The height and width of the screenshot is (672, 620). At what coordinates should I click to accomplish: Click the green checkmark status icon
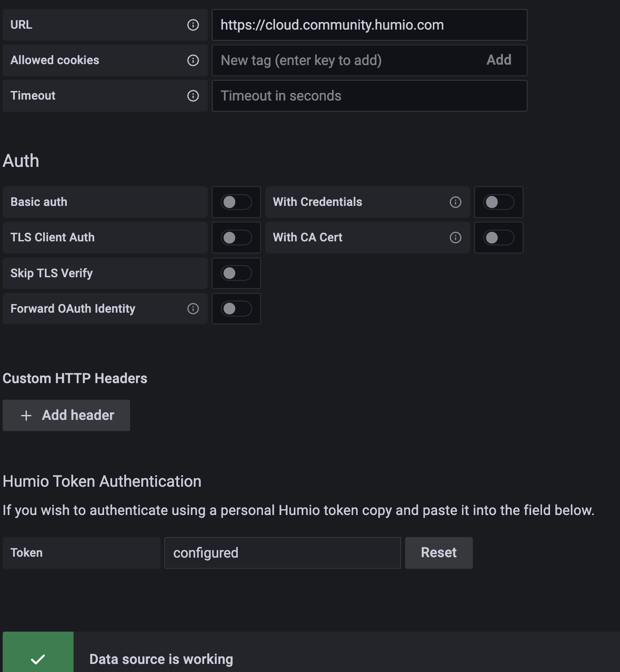click(x=38, y=659)
